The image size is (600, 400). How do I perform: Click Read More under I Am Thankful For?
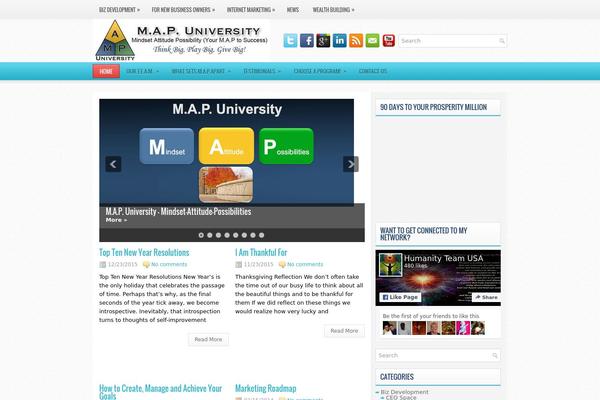(344, 331)
